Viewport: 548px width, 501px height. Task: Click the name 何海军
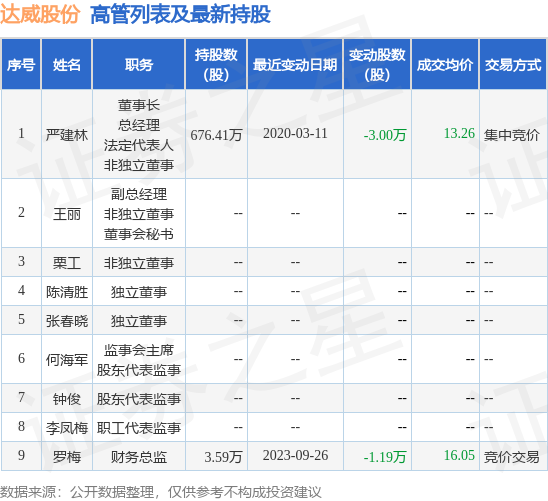coord(67,360)
